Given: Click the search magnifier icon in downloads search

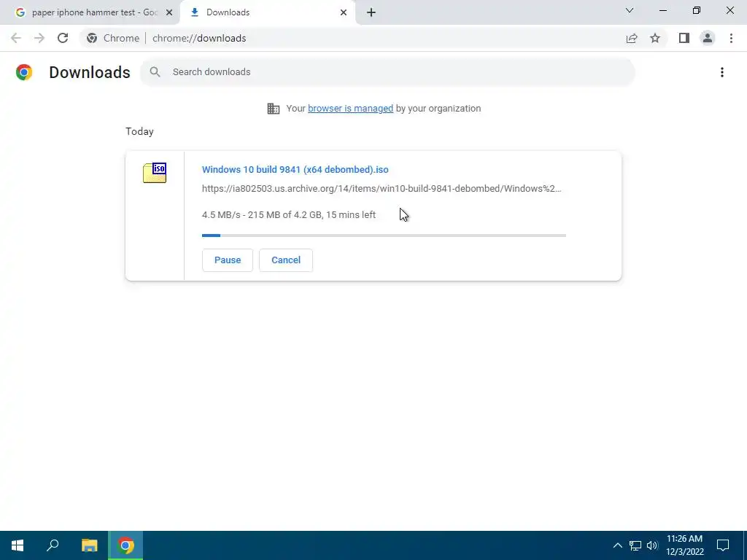Looking at the screenshot, I should coord(155,72).
